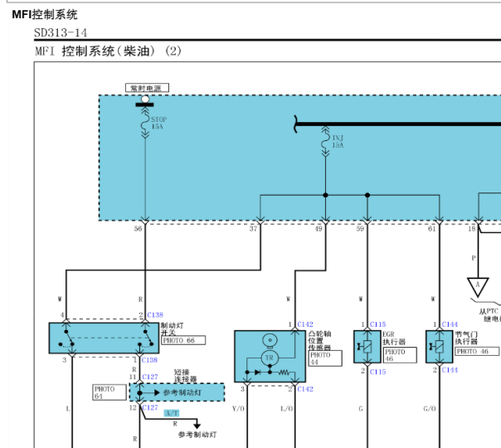Select the 制动灯开关 label
Image resolution: width=501 pixels, height=448 pixels.
[x=172, y=329]
